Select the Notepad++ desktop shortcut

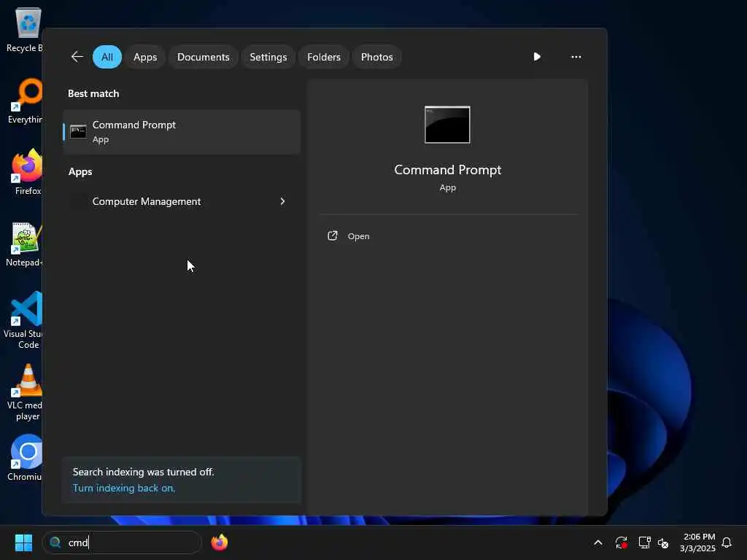(25, 244)
